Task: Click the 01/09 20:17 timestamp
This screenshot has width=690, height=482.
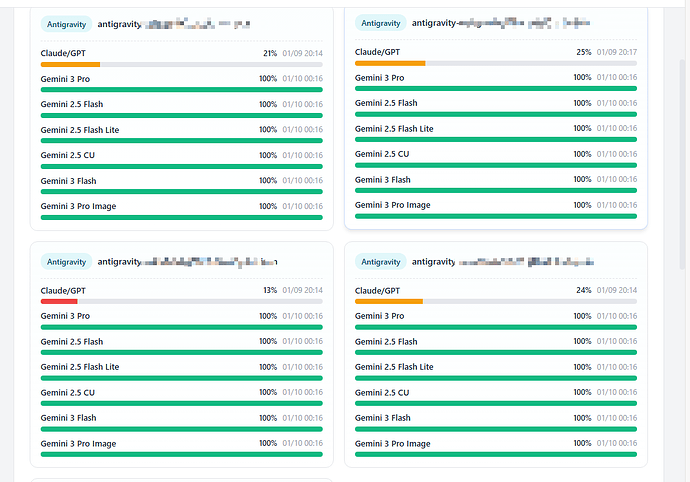Action: point(617,52)
